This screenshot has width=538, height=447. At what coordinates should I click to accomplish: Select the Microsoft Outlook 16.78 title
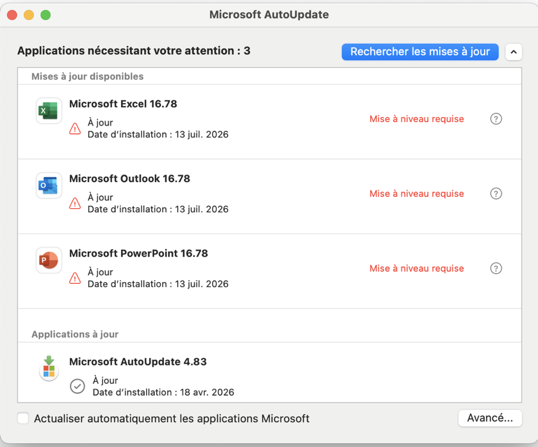click(130, 178)
